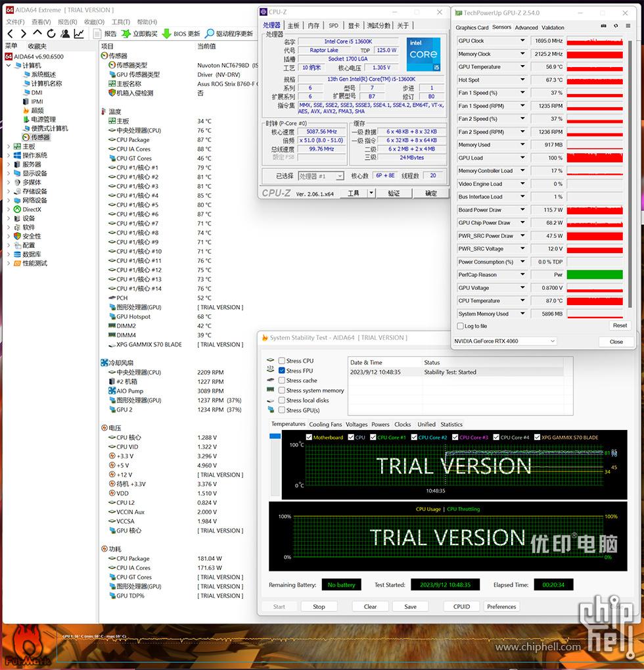Click the AIDA64 up-level arrow icon
This screenshot has width=644, height=670.
tap(37, 33)
